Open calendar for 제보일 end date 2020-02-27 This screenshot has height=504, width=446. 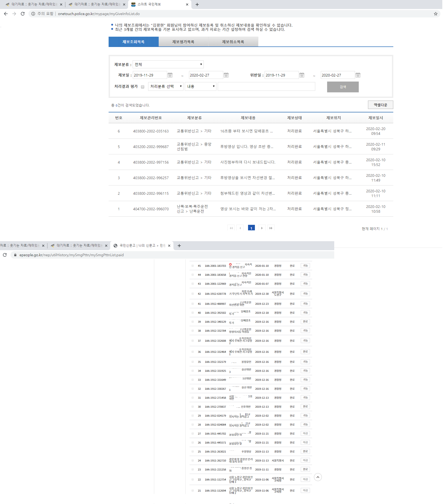pos(226,75)
